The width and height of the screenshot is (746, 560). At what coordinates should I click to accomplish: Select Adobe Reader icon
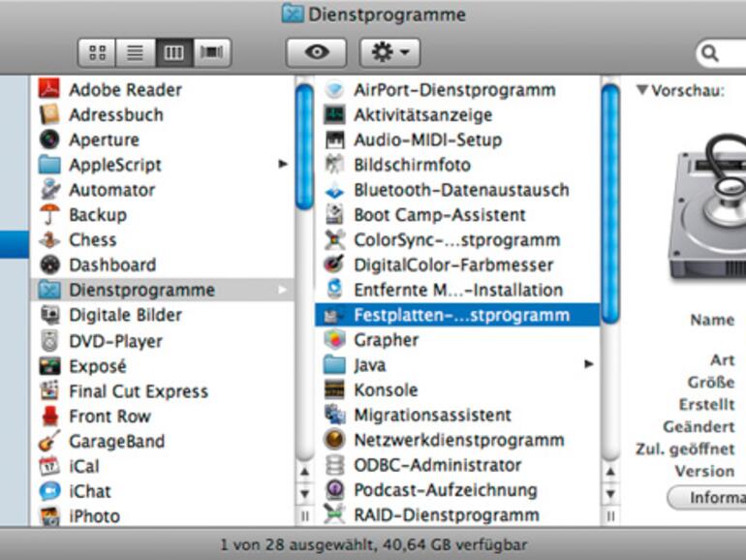49,89
